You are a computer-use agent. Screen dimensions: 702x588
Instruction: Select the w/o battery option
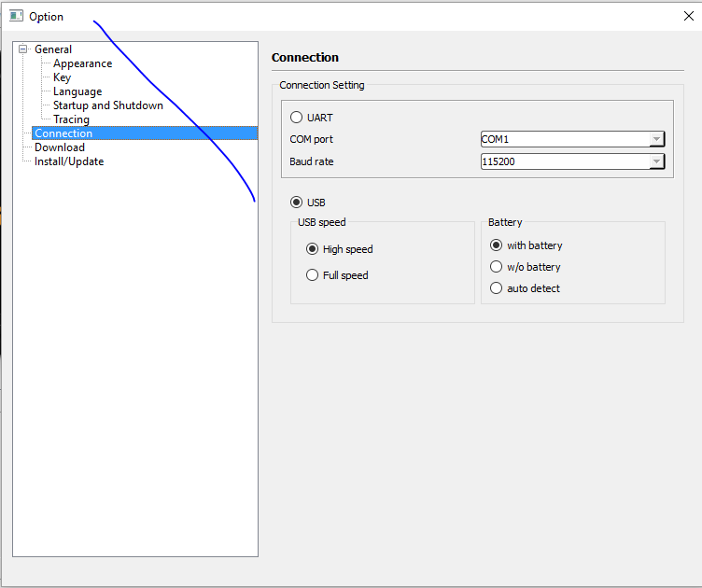497,267
